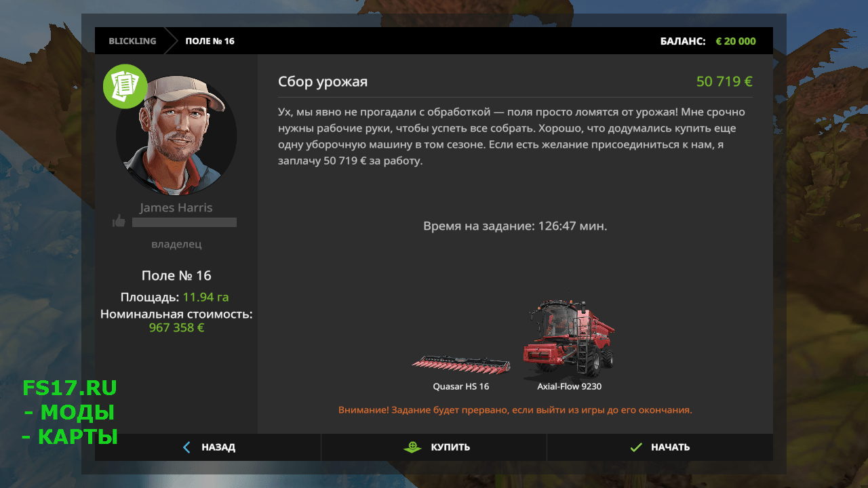
Task: Click the green checkmark start icon
Action: (635, 447)
